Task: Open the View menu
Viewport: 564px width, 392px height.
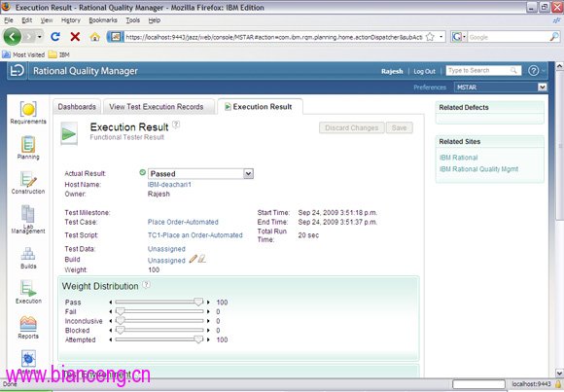Action: (x=47, y=20)
